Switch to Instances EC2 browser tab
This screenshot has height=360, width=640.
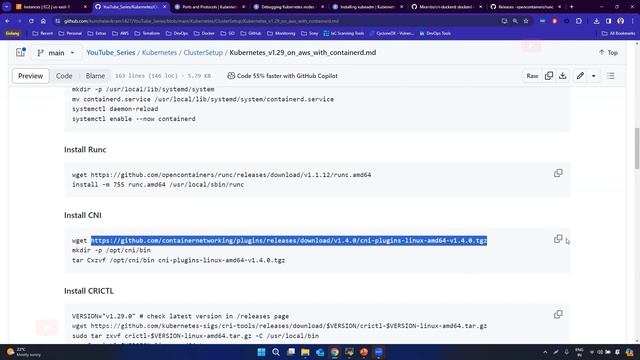(x=51, y=7)
